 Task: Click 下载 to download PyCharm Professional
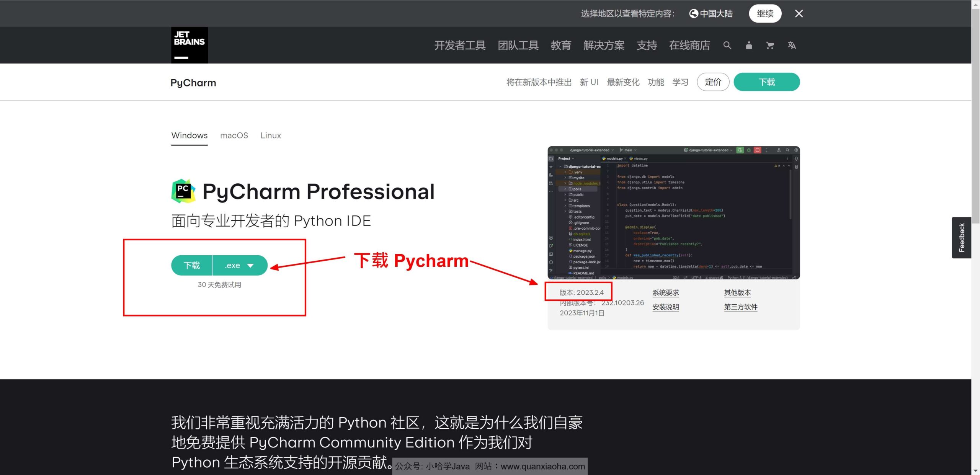192,265
